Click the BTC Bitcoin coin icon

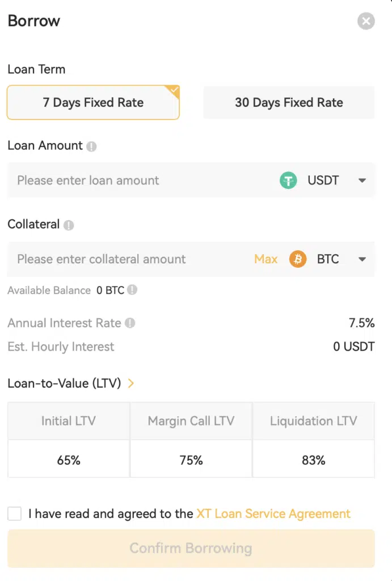point(298,259)
